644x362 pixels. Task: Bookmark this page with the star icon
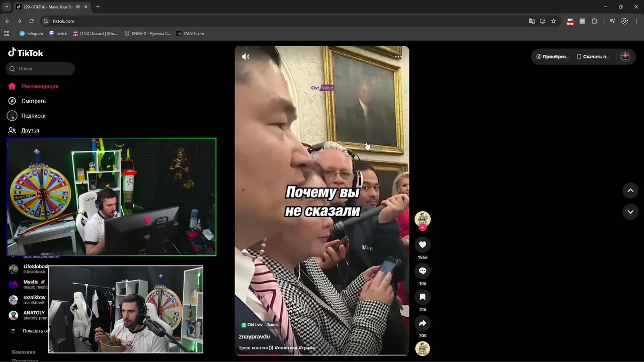pos(553,21)
